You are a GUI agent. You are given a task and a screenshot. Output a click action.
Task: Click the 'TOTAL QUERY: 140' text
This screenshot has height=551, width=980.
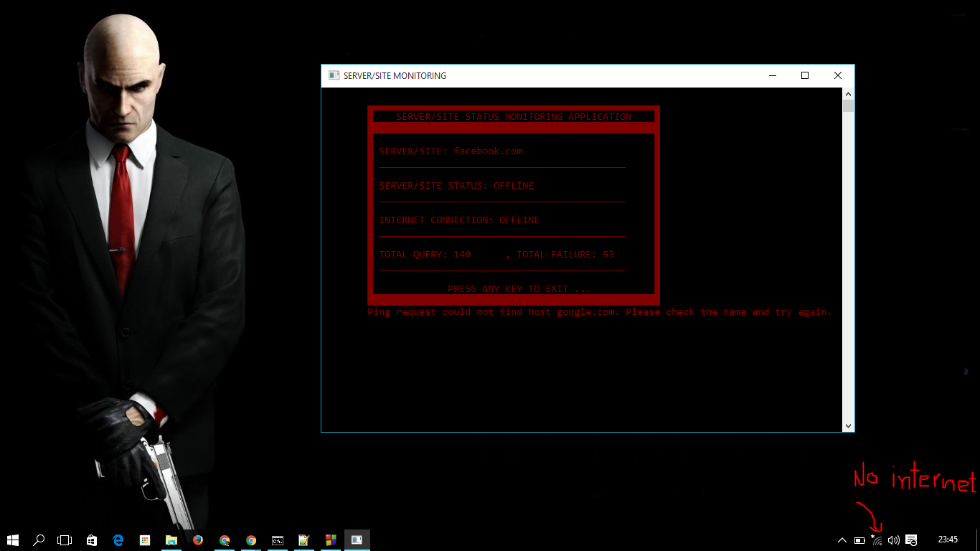425,255
